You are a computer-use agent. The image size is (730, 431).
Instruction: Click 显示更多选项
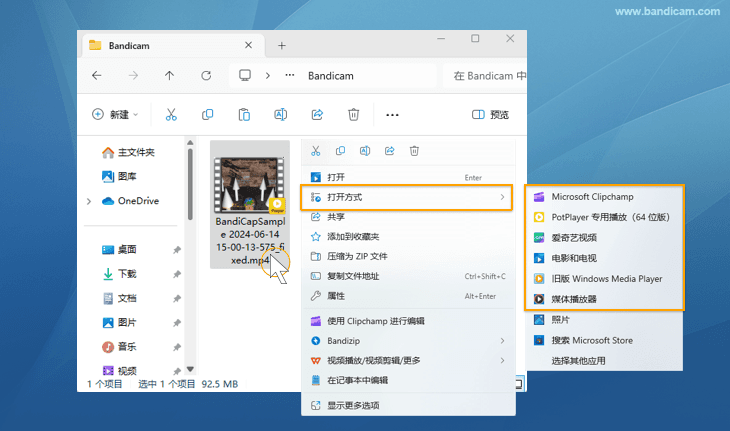(408, 405)
